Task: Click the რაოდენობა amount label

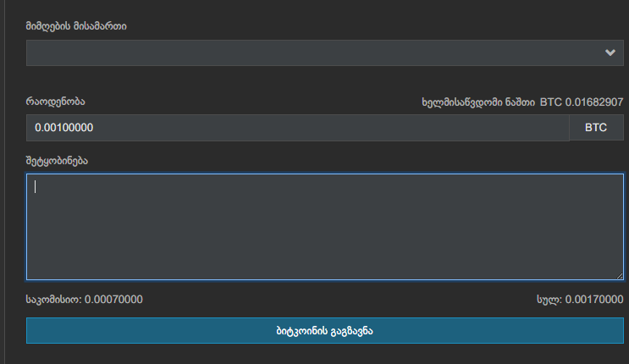Action: pyautogui.click(x=56, y=102)
